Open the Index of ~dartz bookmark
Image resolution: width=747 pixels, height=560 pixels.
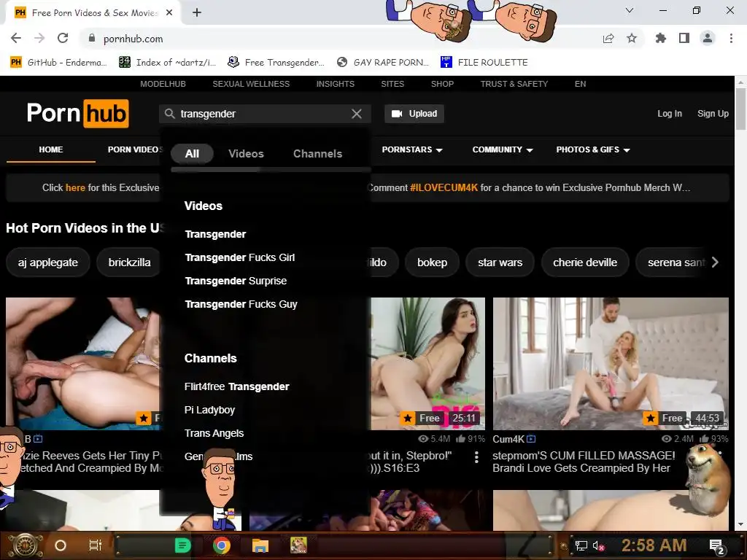coord(167,63)
